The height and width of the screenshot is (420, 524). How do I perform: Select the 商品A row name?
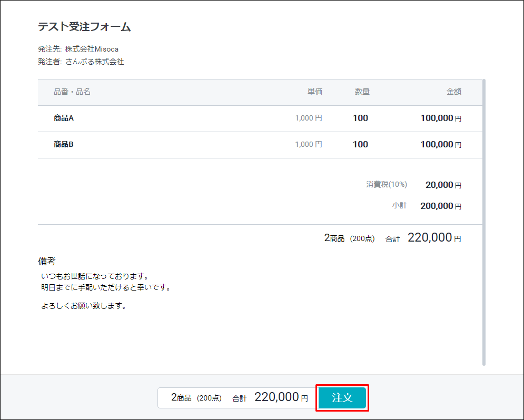click(x=64, y=118)
